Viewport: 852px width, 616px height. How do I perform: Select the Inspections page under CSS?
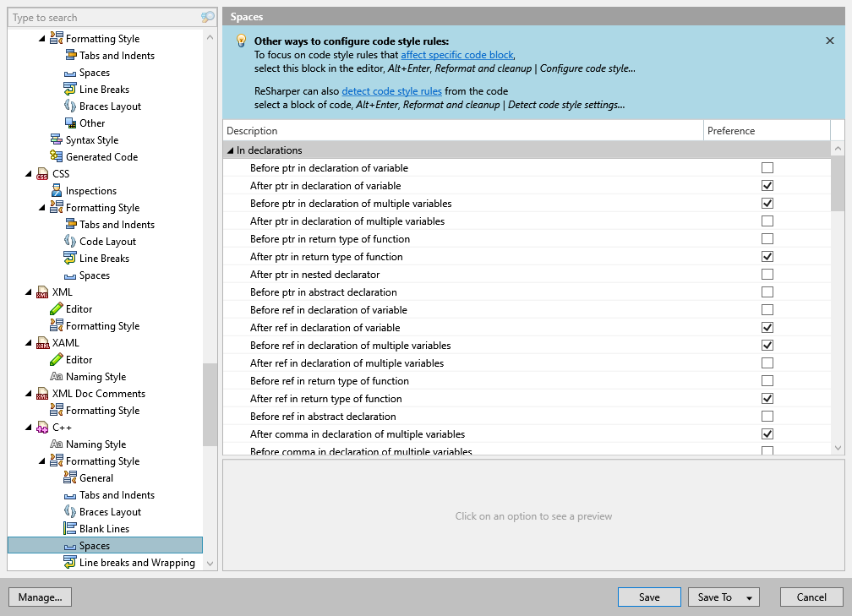coord(83,190)
